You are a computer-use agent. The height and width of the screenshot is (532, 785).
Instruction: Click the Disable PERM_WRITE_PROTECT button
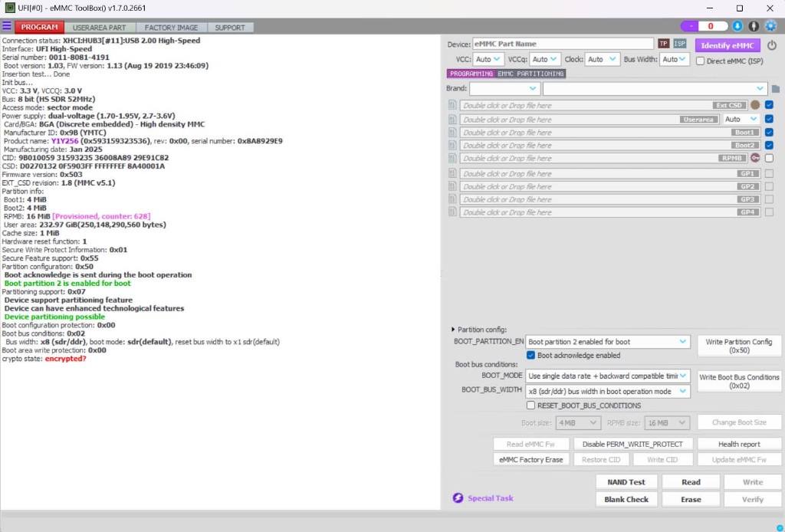coord(632,444)
